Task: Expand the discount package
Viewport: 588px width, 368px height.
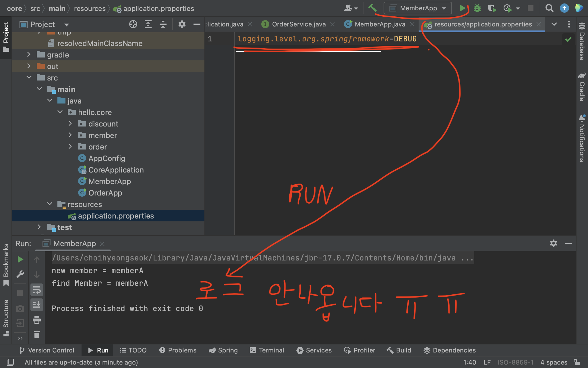Action: (x=70, y=123)
